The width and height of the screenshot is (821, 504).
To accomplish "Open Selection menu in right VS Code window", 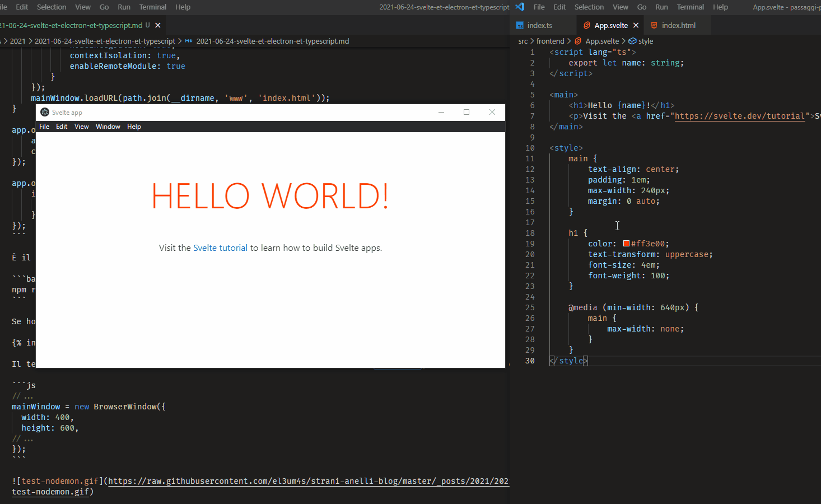I will tap(589, 7).
